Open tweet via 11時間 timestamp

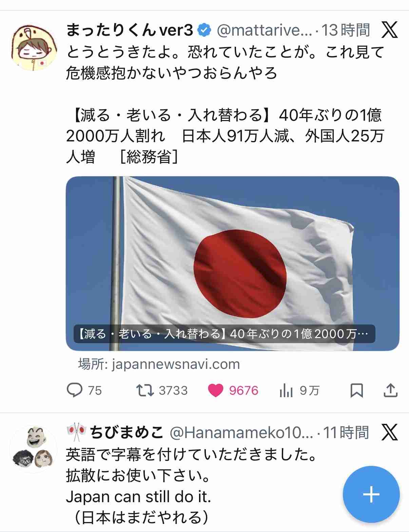346,433
